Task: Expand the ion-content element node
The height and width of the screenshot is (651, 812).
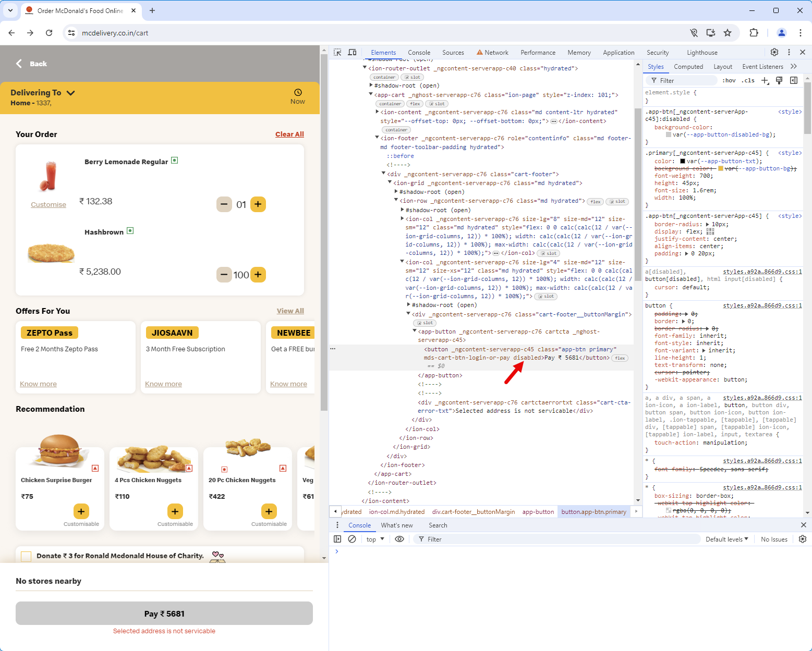Action: (377, 112)
